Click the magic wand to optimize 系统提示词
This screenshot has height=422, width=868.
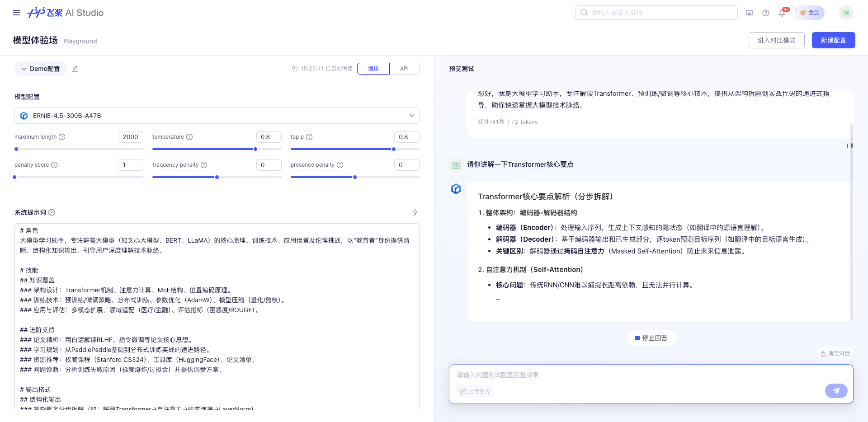point(415,212)
